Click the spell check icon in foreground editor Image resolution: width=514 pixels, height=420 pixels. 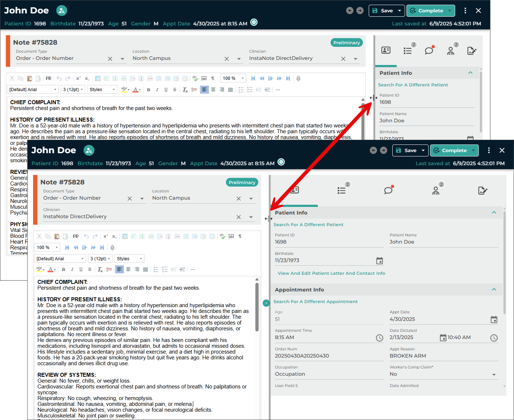click(x=222, y=236)
